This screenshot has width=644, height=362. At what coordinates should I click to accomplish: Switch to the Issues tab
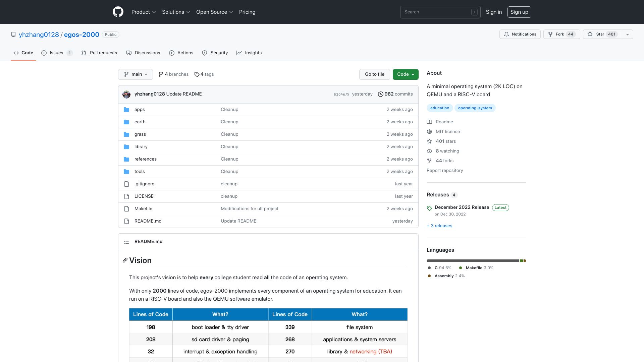tap(57, 53)
